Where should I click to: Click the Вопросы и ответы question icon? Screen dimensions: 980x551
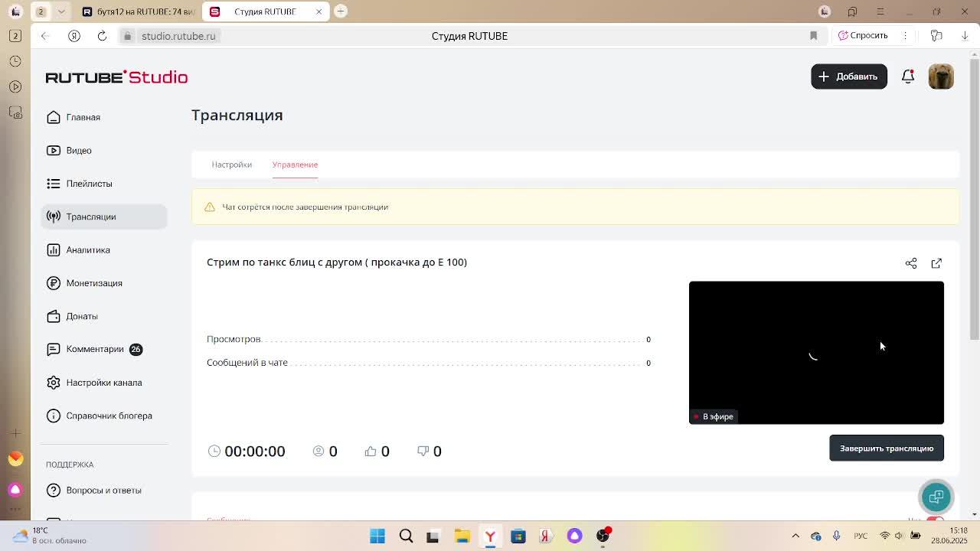click(54, 490)
